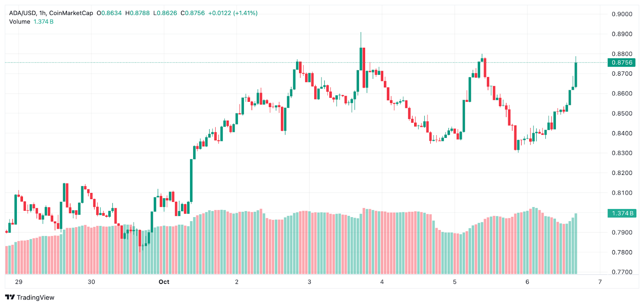Click the green 0.8756 current price tag
644x306 pixels.
(x=622, y=63)
